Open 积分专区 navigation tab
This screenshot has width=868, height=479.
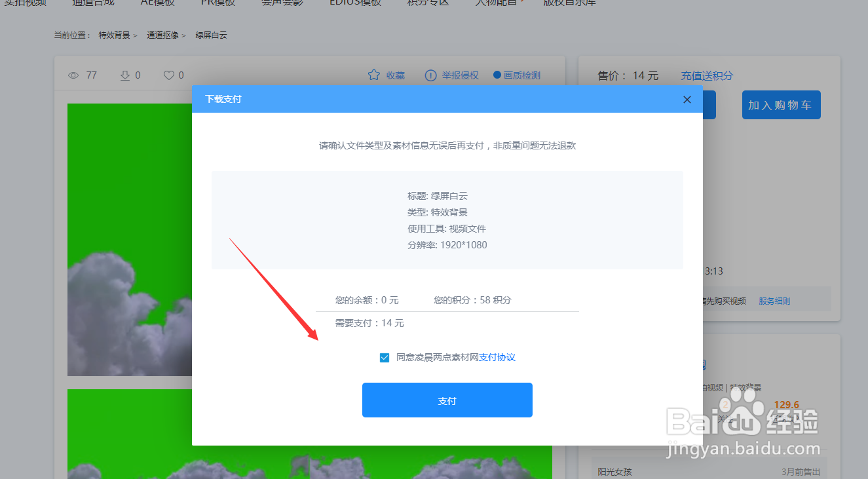point(428,3)
